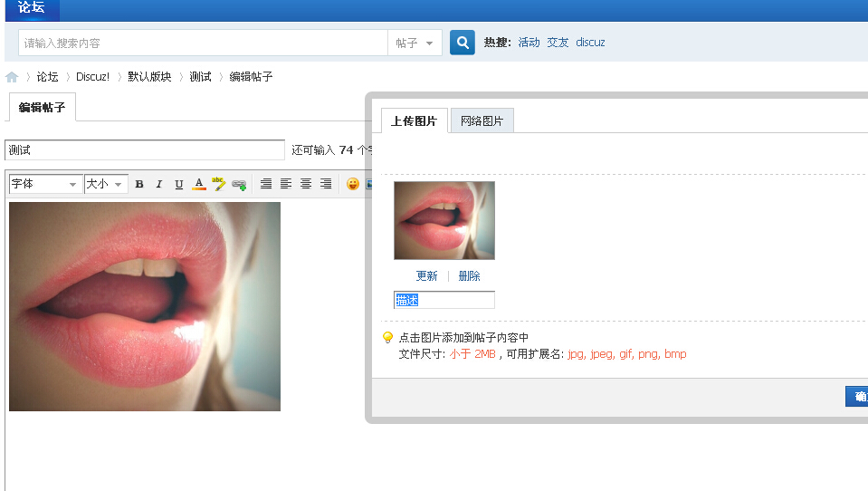Go to 测试 in the breadcrumb
The image size is (868, 491).
200,77
